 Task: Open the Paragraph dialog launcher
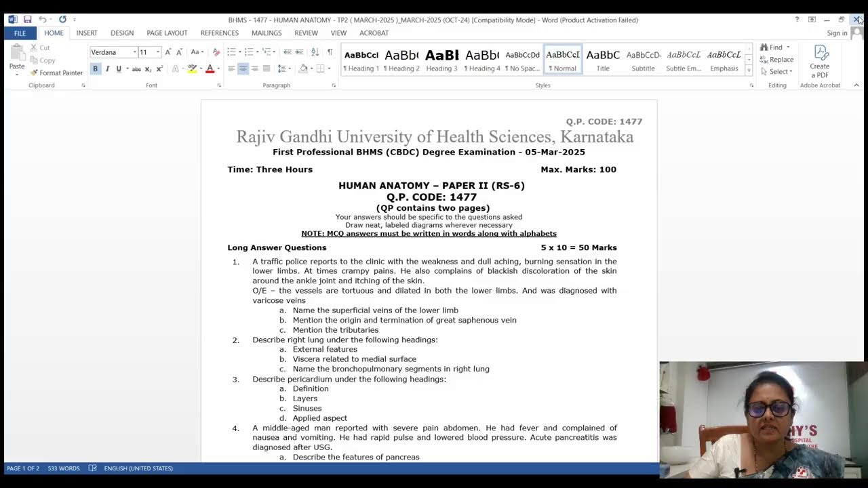click(x=334, y=85)
